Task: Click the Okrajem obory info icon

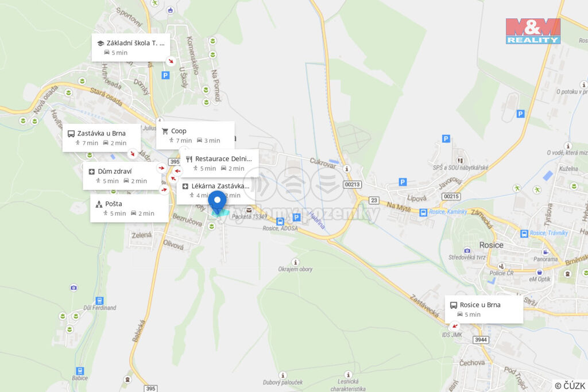Action: pos(296,262)
